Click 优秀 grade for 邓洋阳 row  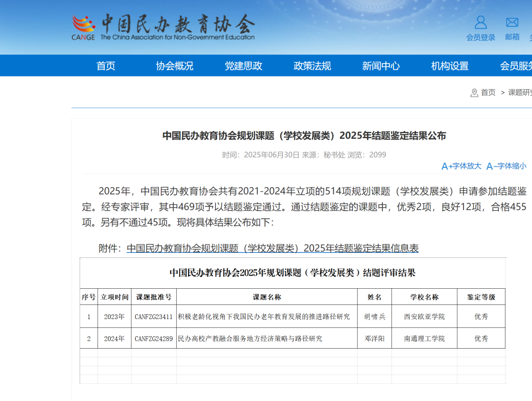[x=481, y=339]
